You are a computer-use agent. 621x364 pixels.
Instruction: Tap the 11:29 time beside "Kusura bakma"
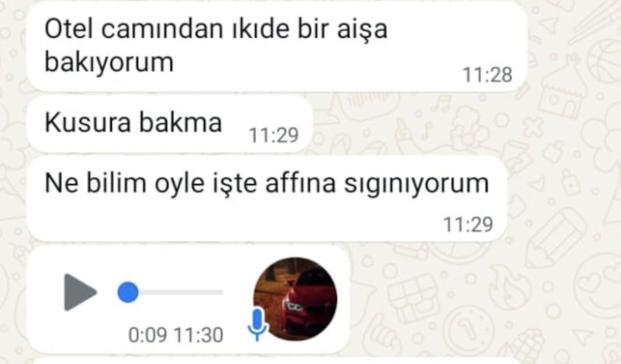(x=273, y=135)
